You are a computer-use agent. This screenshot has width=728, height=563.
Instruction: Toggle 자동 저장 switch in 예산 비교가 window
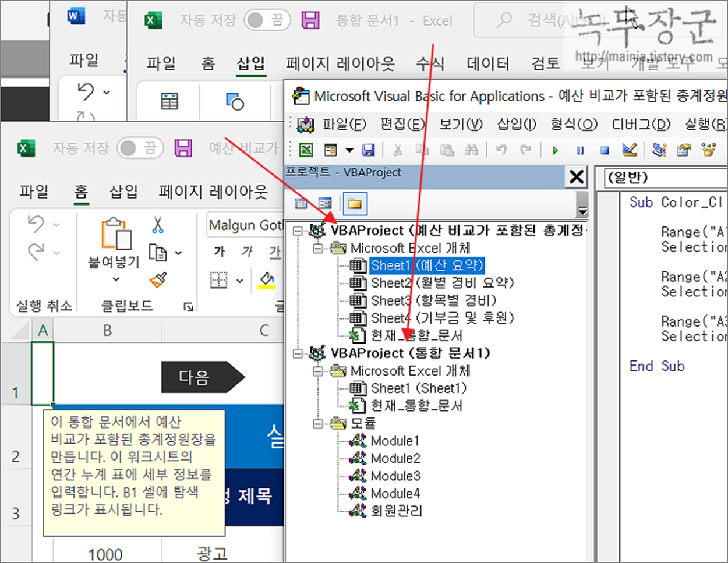(x=139, y=148)
